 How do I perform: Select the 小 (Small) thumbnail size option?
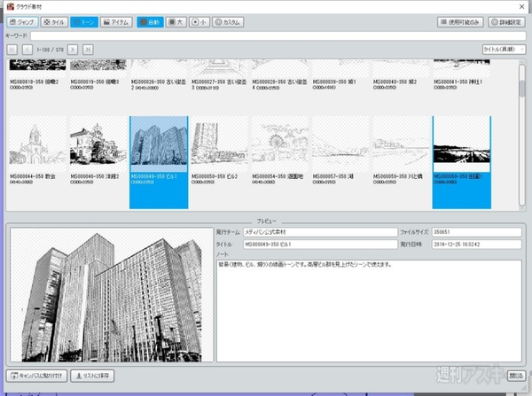pyautogui.click(x=199, y=21)
